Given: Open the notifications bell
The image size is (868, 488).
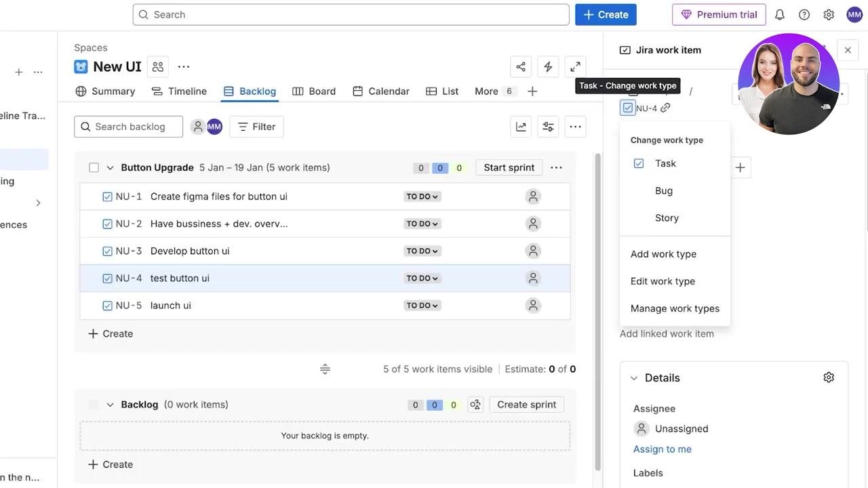Looking at the screenshot, I should click(x=780, y=14).
